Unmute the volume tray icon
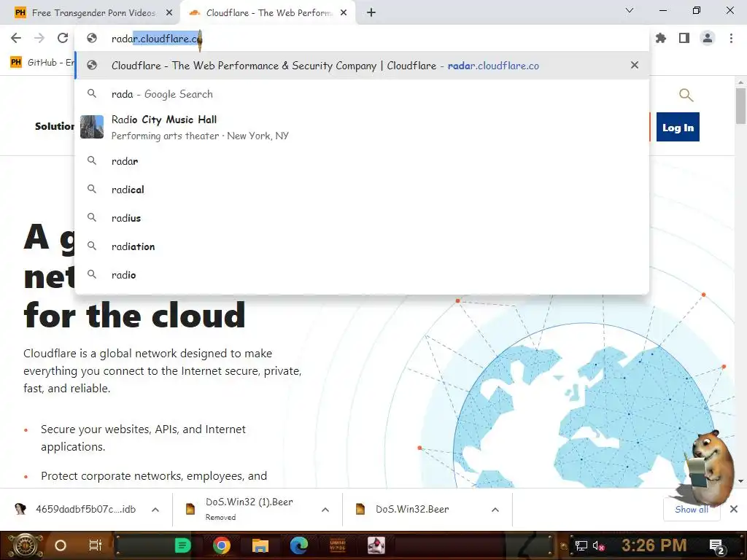The height and width of the screenshot is (560, 747). pyautogui.click(x=598, y=545)
